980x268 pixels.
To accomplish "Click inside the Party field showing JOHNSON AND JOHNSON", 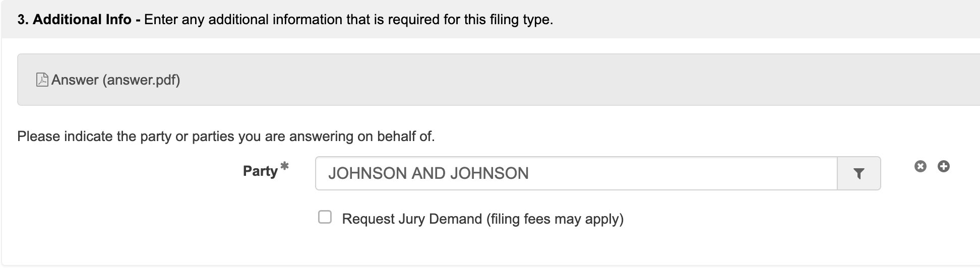I will pyautogui.click(x=576, y=173).
